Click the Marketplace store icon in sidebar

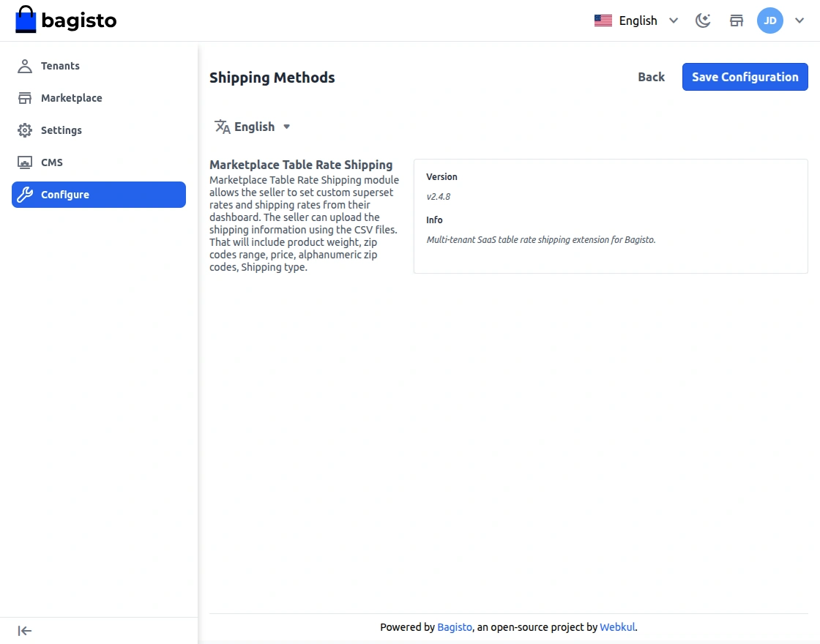point(25,98)
